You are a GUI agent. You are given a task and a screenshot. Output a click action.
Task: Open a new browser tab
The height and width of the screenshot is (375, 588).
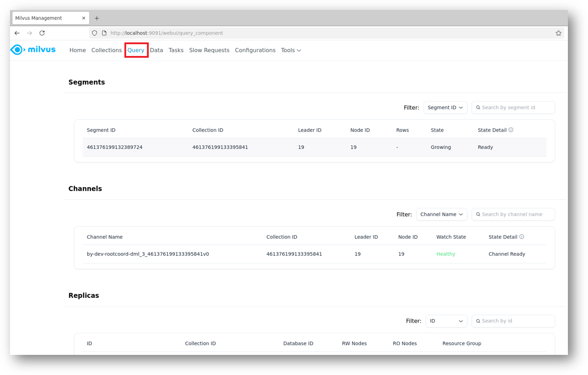pyautogui.click(x=97, y=18)
